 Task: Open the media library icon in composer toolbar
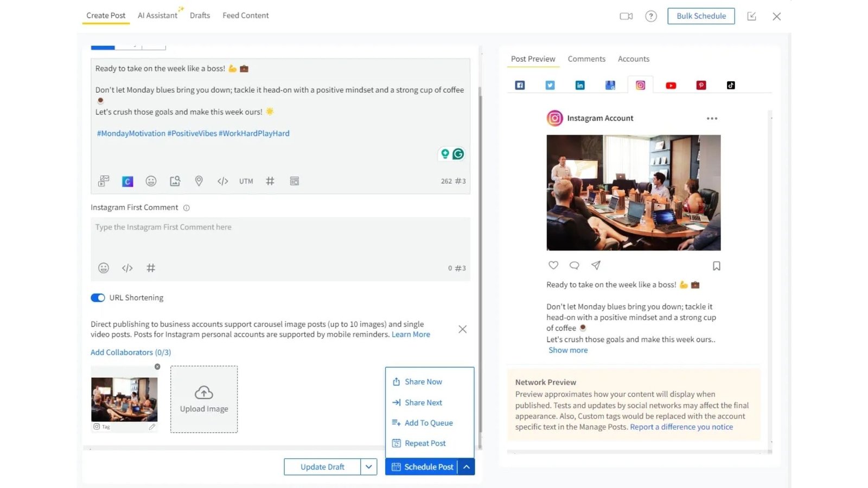pyautogui.click(x=104, y=181)
